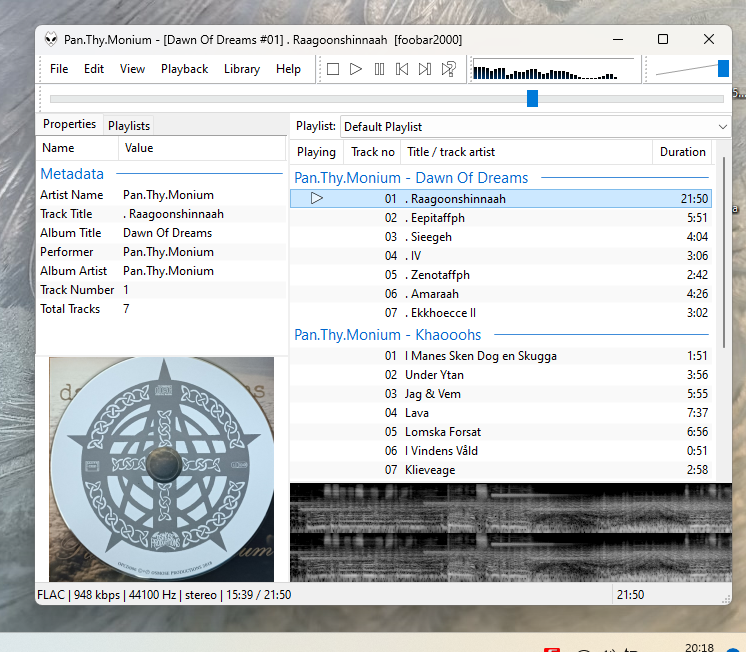Switch to the Playlists tab
The width and height of the screenshot is (746, 652).
tap(129, 126)
